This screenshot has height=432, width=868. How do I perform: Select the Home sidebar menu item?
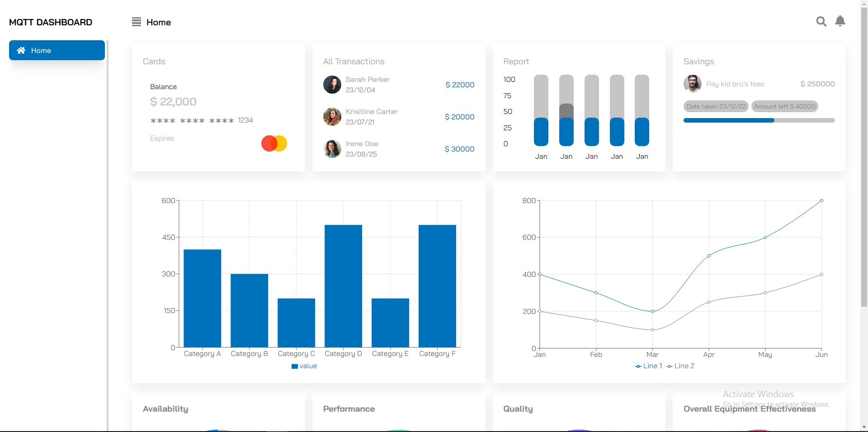pyautogui.click(x=57, y=50)
